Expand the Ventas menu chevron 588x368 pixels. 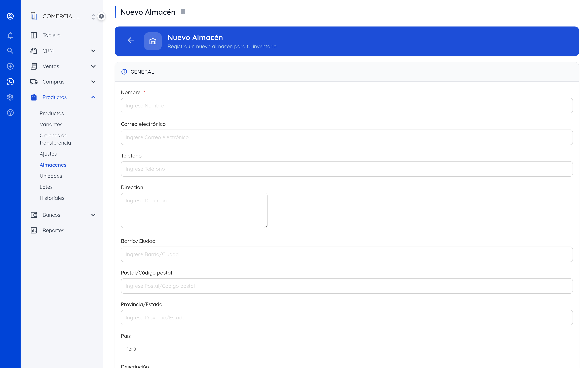pos(93,66)
